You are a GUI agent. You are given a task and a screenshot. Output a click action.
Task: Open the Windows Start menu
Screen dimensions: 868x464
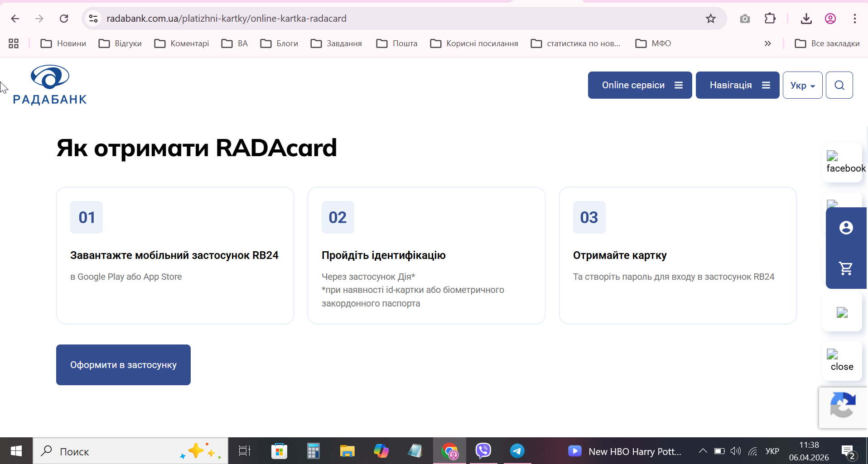coord(16,451)
